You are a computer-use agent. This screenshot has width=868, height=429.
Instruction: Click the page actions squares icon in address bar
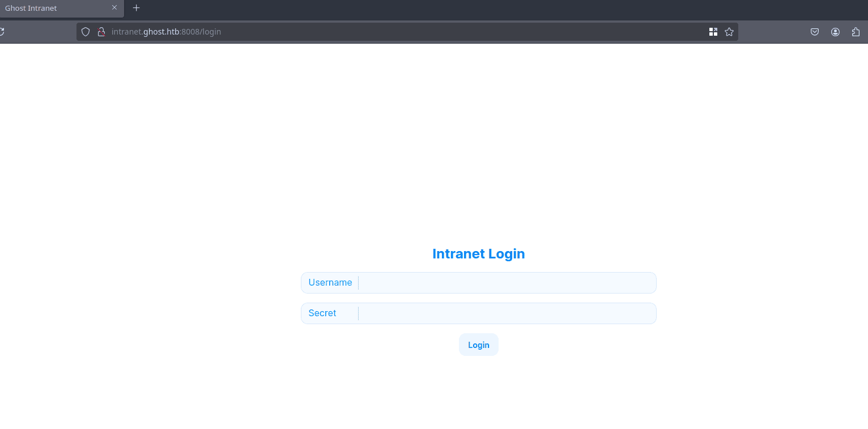(x=713, y=32)
